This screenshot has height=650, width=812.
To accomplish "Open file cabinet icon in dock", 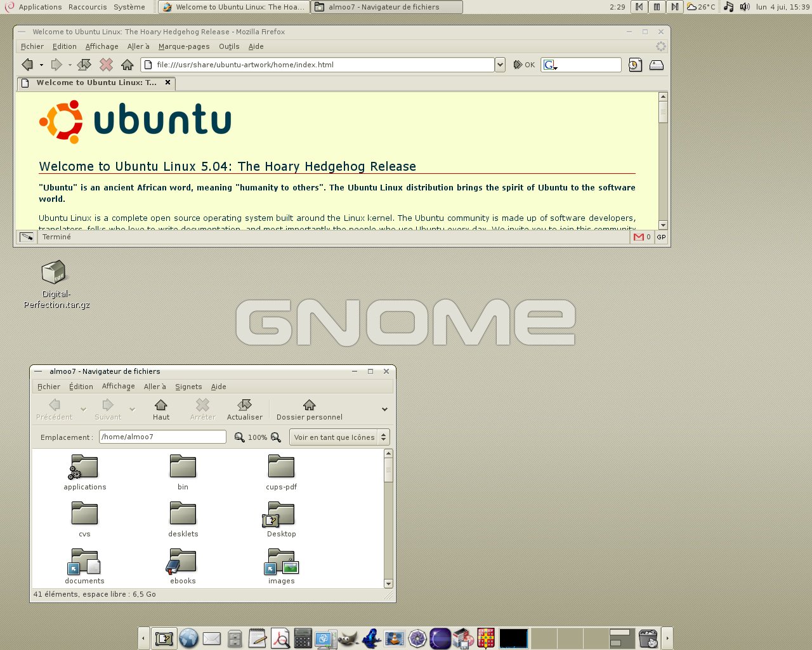I will click(x=235, y=638).
